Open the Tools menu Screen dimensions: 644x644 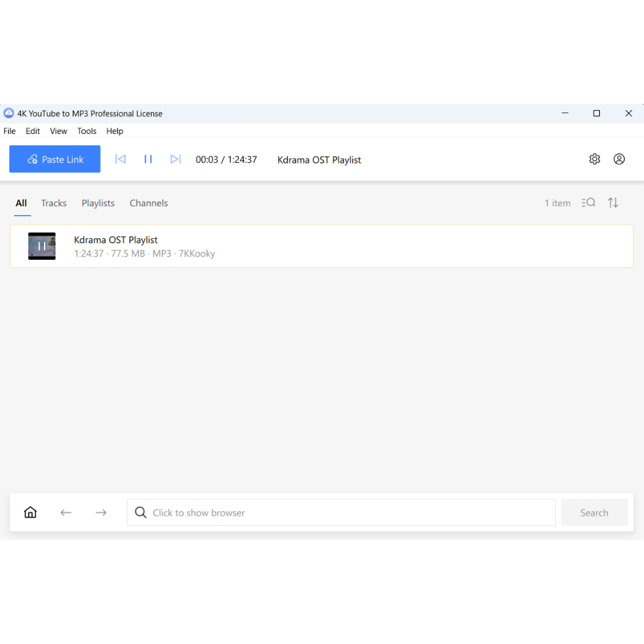(87, 131)
